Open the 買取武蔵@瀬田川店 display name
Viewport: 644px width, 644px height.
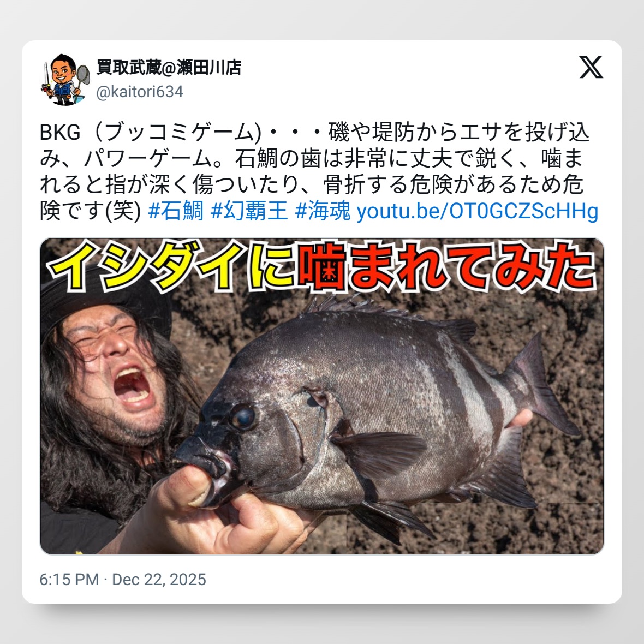169,67
